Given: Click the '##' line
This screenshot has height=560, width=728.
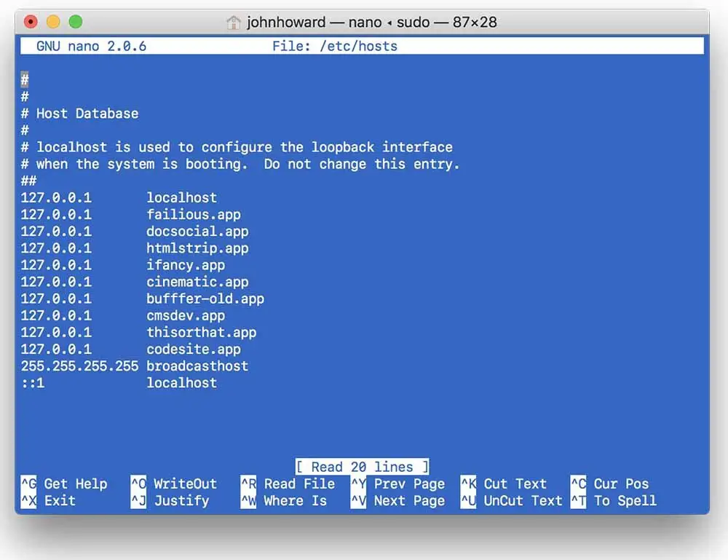Looking at the screenshot, I should 29,181.
